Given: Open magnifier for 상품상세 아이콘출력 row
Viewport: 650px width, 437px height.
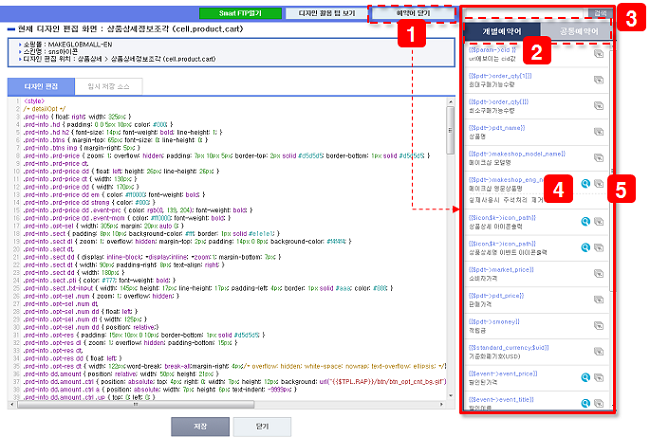Looking at the screenshot, I should (585, 222).
